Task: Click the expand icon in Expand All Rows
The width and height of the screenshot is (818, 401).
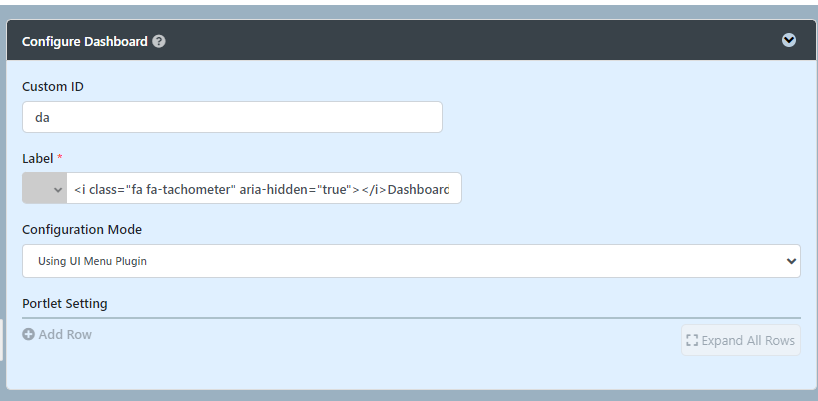Action: pos(692,341)
